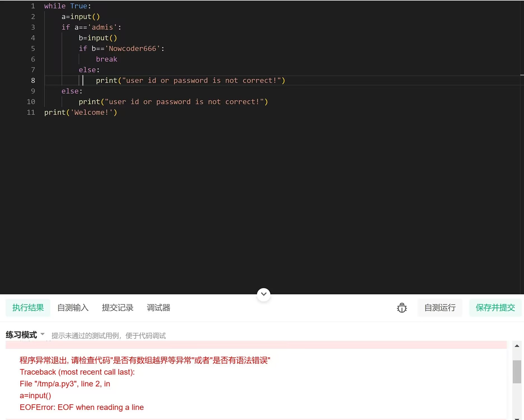Open the 调试器 tab
The image size is (524, 420).
[x=158, y=307]
